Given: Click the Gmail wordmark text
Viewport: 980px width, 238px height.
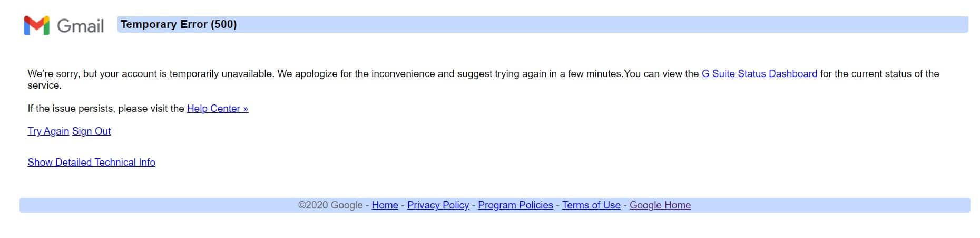Looking at the screenshot, I should click(x=80, y=26).
